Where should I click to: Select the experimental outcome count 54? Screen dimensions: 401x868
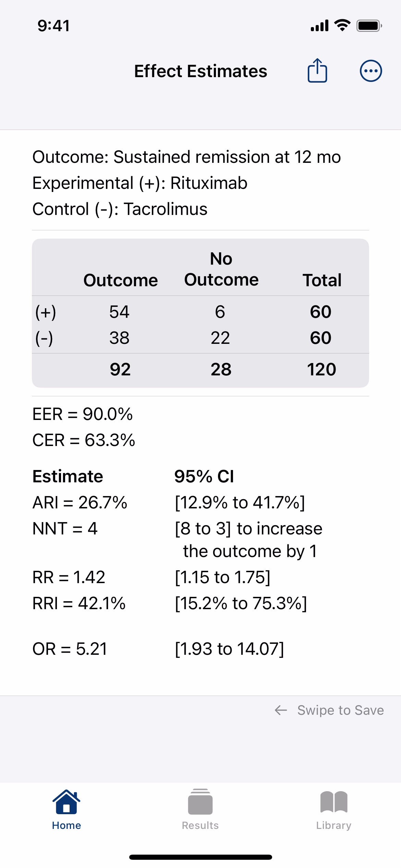119,312
